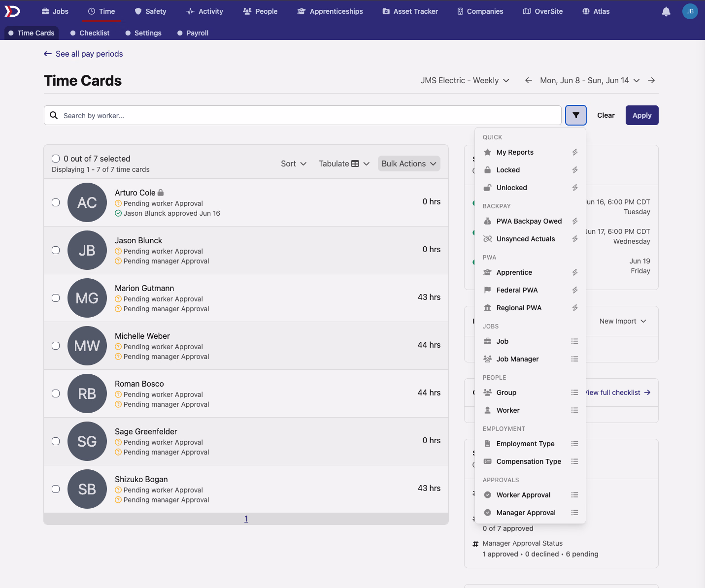This screenshot has width=705, height=588.
Task: Click the Search by worker input field
Action: click(x=302, y=115)
